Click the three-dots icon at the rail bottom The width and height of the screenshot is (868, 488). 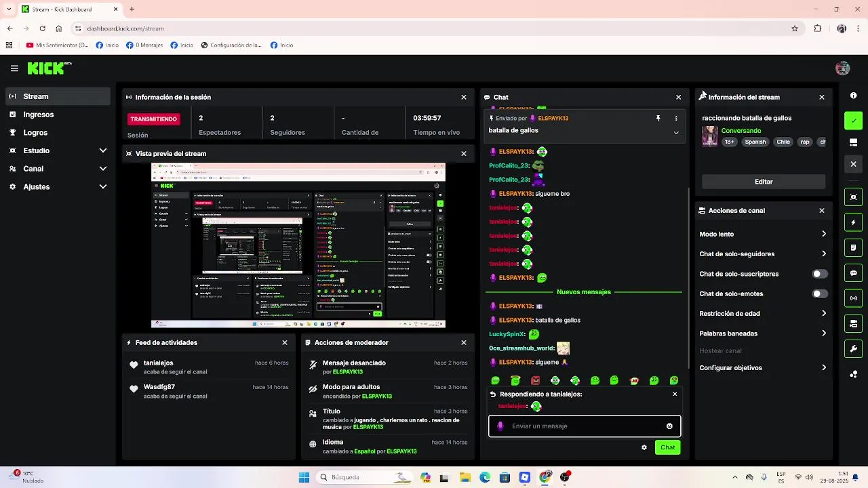[853, 374]
